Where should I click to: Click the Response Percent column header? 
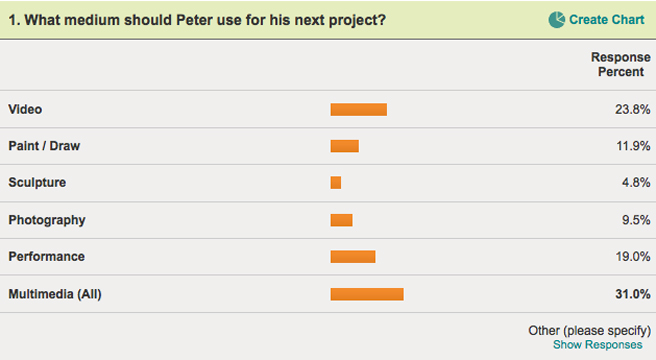(x=620, y=64)
